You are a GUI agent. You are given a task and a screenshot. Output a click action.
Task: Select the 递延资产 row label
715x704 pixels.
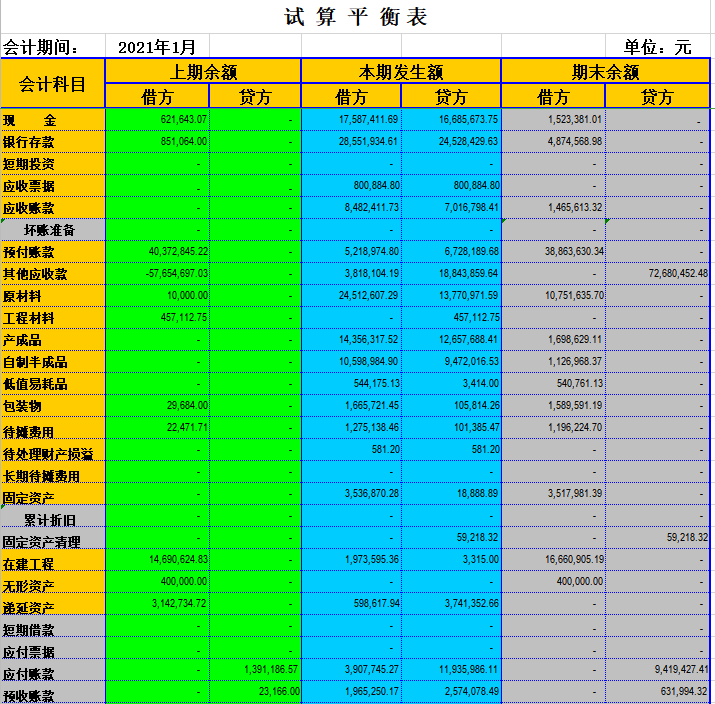[53, 604]
